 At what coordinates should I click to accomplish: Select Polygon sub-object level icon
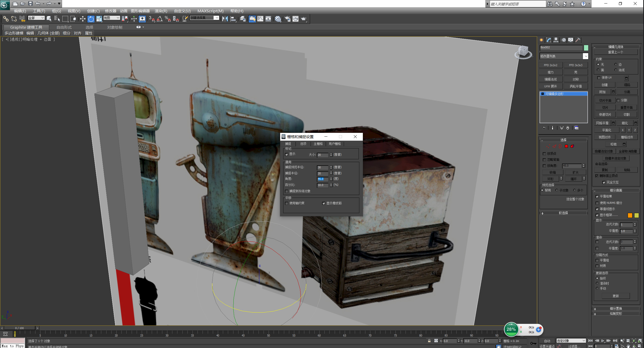566,146
